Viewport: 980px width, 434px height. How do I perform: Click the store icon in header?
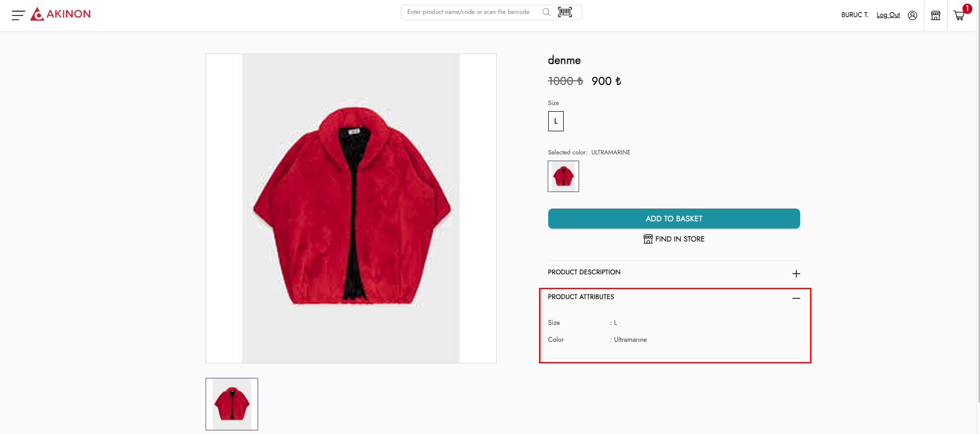point(936,15)
